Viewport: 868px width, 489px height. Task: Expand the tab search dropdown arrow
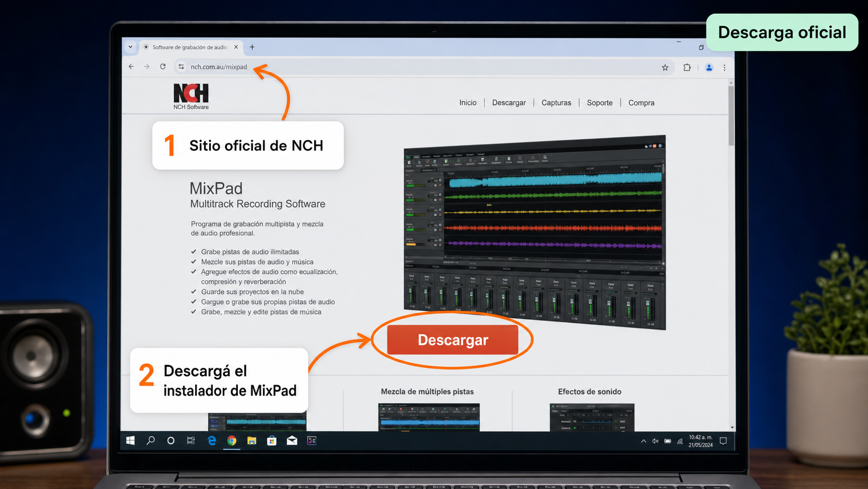pyautogui.click(x=130, y=47)
